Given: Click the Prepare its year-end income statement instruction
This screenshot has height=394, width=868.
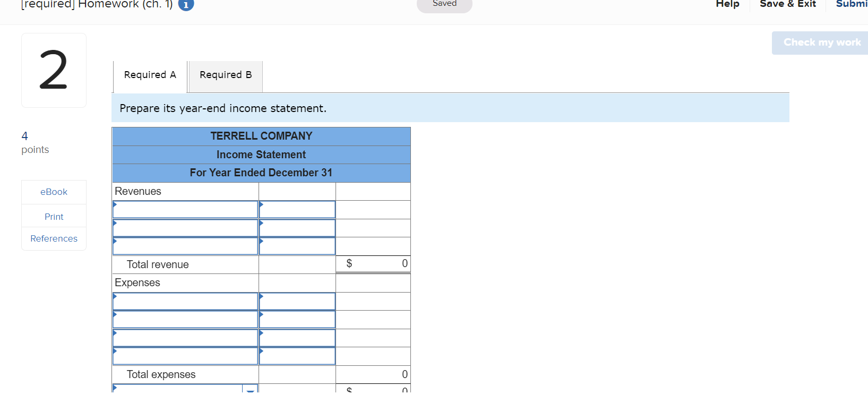Looking at the screenshot, I should [x=223, y=108].
